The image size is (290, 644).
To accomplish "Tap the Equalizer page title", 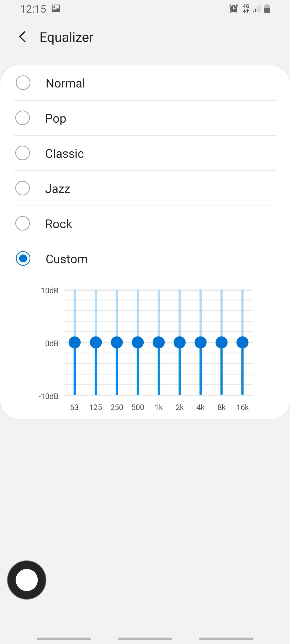I will tap(66, 37).
